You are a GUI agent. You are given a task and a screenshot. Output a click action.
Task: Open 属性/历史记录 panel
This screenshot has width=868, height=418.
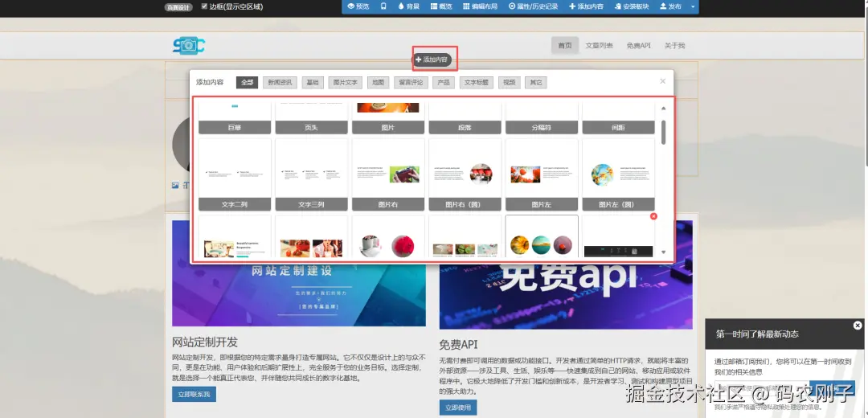click(533, 6)
